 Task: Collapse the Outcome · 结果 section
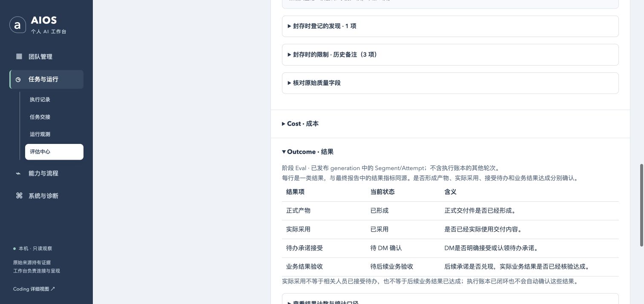(x=308, y=152)
